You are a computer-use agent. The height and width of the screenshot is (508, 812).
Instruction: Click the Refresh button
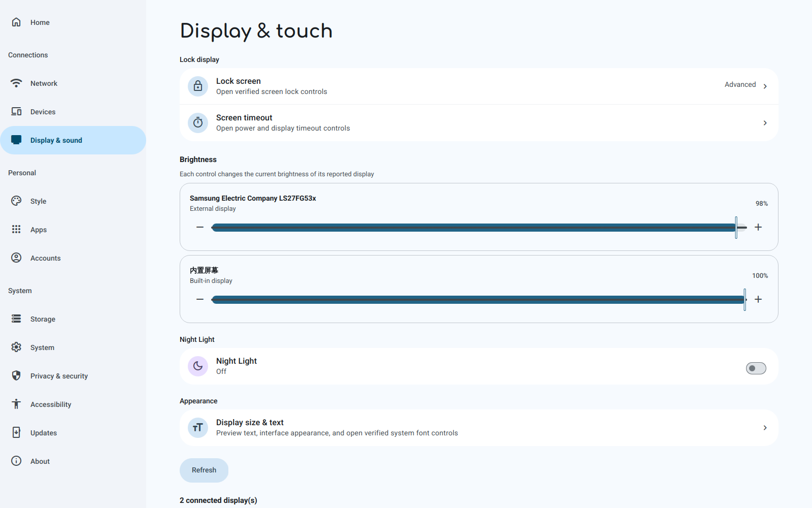tap(204, 470)
